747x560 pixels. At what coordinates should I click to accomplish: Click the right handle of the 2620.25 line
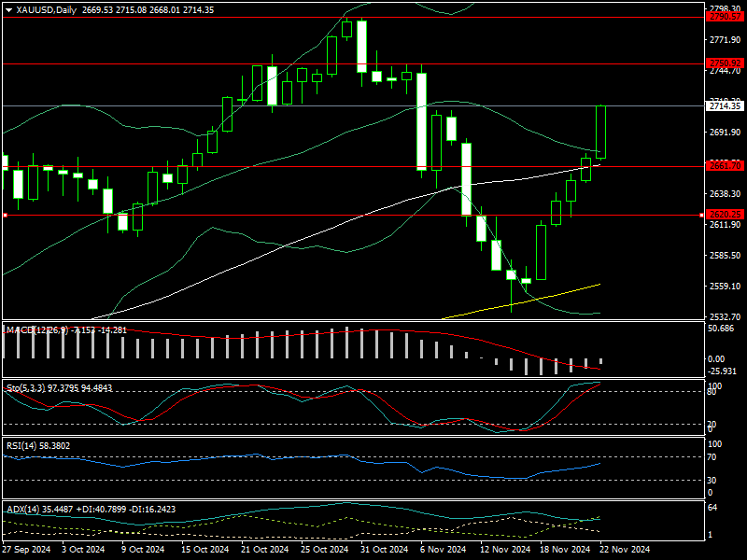701,215
